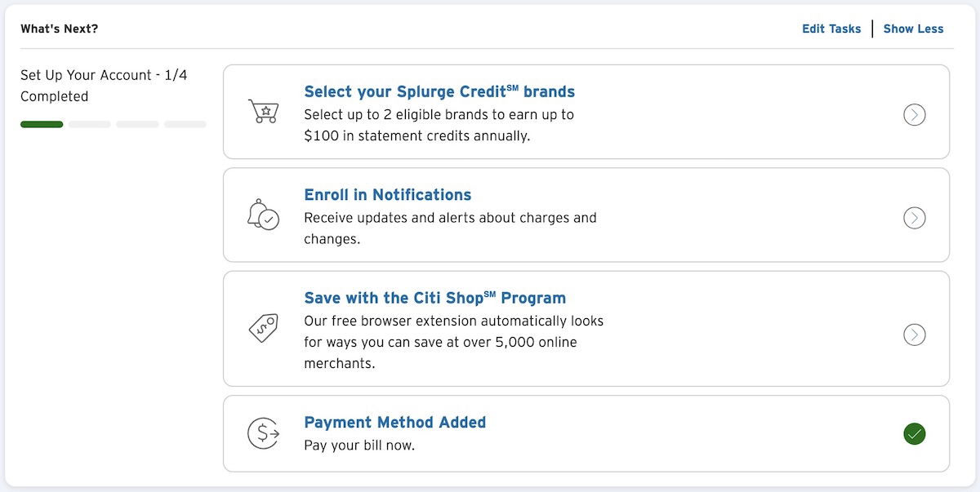Open Select your Splurge Credit brands heading

(439, 91)
